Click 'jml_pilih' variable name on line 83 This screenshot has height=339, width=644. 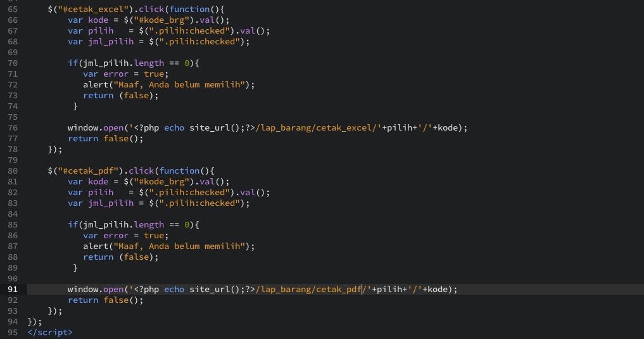click(x=110, y=203)
